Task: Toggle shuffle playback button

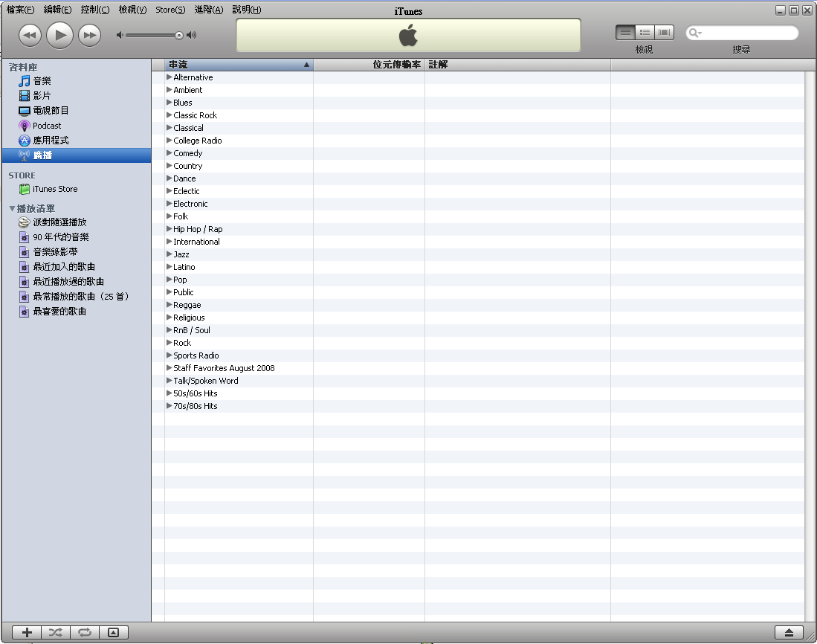Action: (x=56, y=633)
